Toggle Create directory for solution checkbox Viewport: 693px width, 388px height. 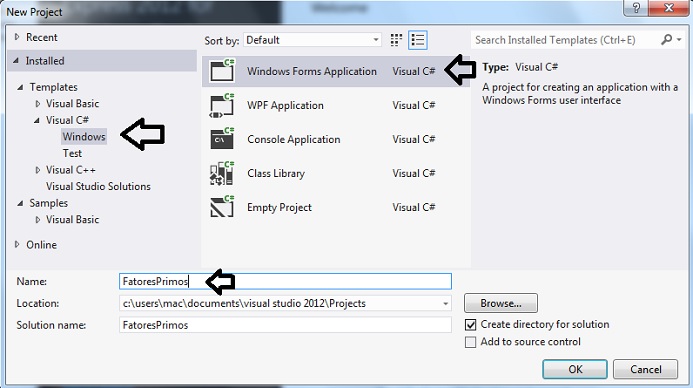[471, 325]
